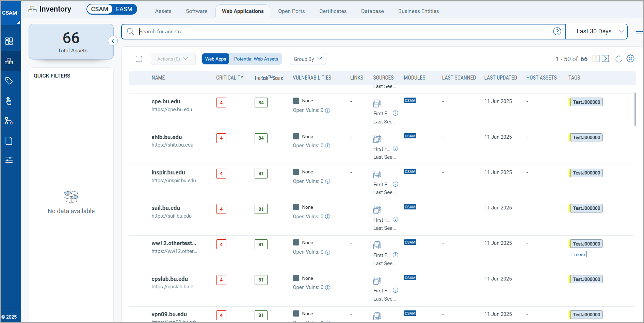Open the table settings gear icon
The height and width of the screenshot is (323, 644).
point(630,58)
